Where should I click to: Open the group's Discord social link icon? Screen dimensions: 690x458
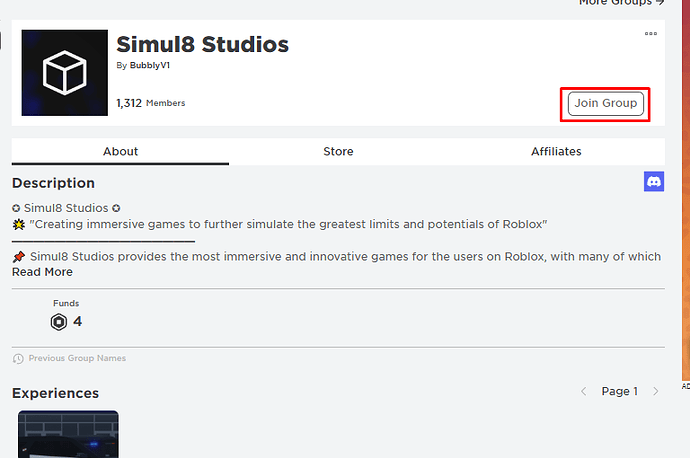pos(654,182)
